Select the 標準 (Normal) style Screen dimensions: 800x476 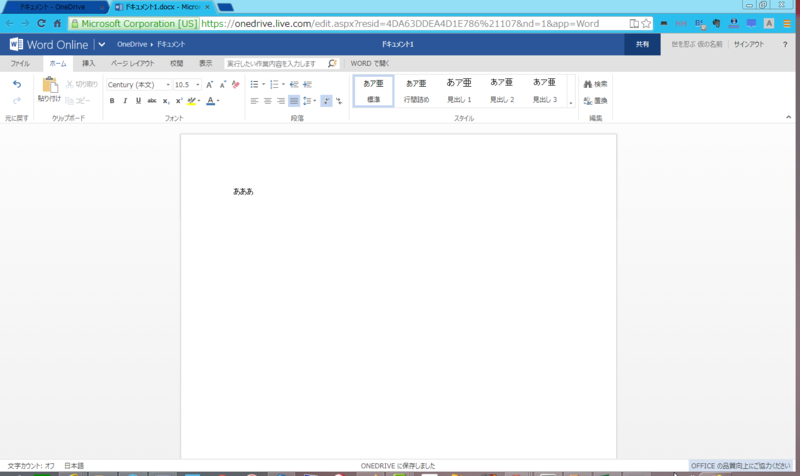[373, 91]
